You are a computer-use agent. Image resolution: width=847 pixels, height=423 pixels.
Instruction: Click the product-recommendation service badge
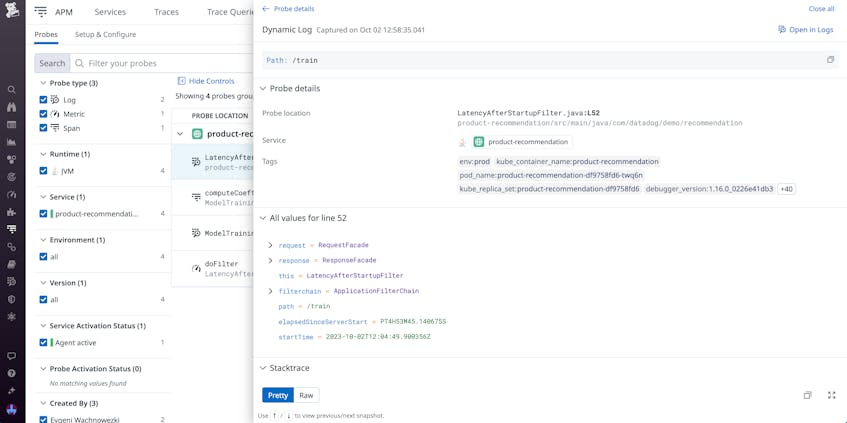pos(522,142)
